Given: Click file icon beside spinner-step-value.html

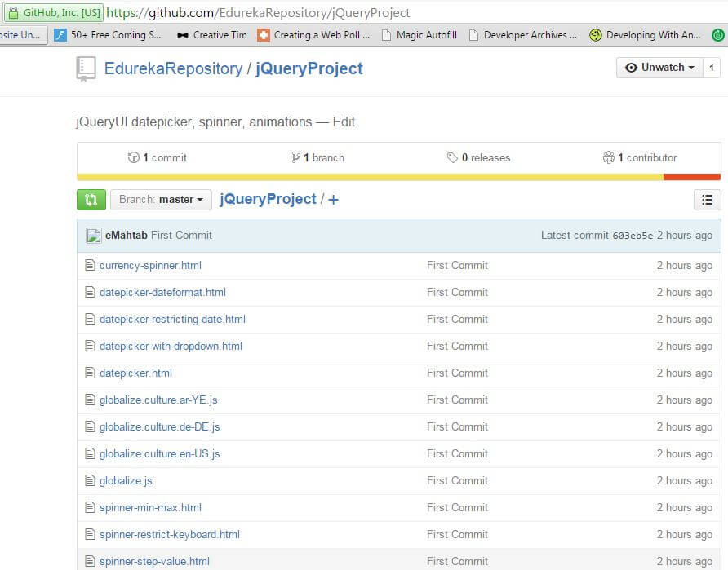Looking at the screenshot, I should pyautogui.click(x=90, y=561).
